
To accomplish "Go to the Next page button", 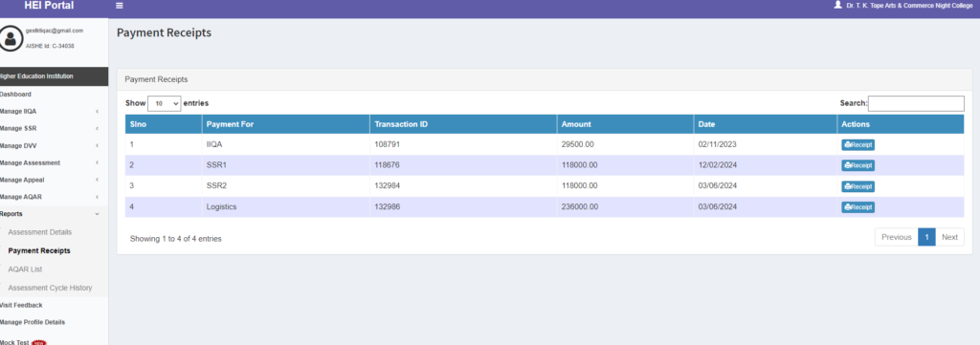I will [949, 237].
